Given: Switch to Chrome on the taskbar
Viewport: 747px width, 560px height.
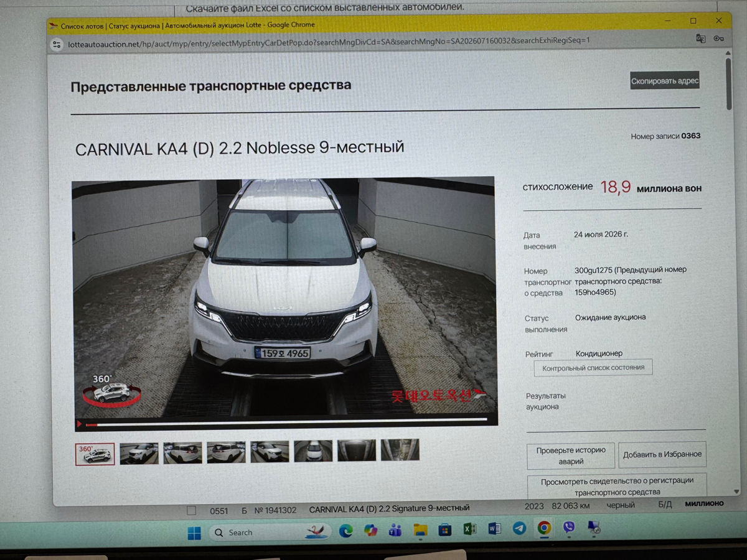Looking at the screenshot, I should coord(544,528).
